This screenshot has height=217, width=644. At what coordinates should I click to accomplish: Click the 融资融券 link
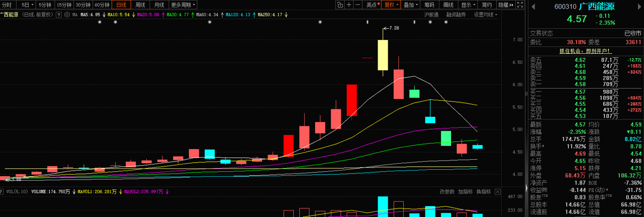(456, 14)
